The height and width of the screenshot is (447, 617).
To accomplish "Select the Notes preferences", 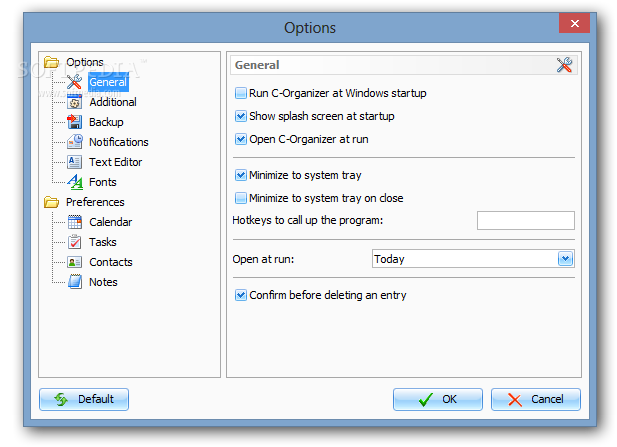I will coord(103,282).
